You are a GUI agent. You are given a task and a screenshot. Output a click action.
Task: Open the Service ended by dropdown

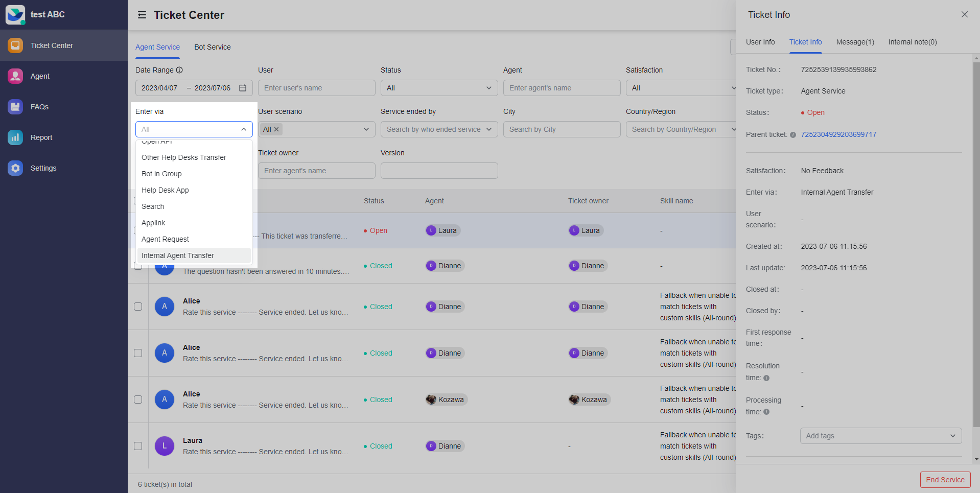pyautogui.click(x=439, y=129)
